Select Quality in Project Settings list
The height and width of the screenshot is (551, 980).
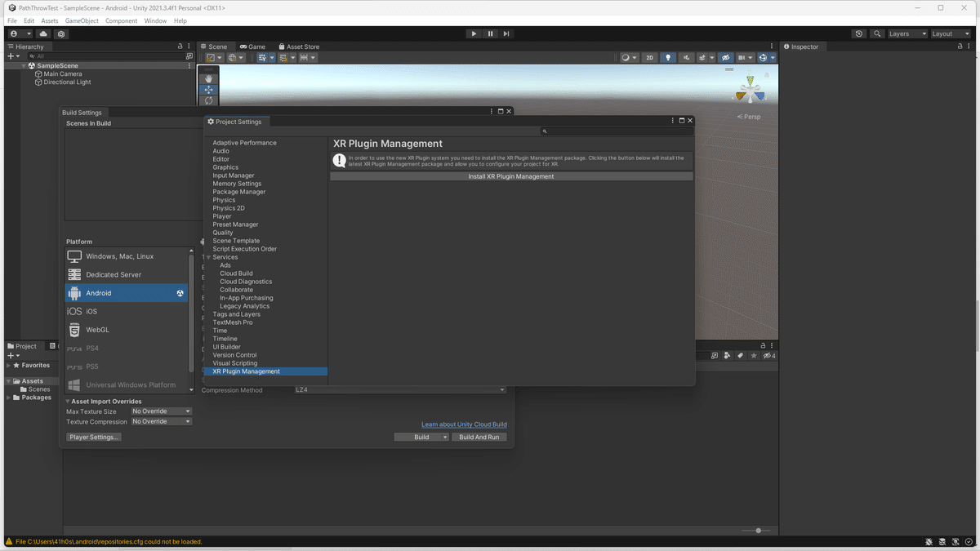point(223,233)
